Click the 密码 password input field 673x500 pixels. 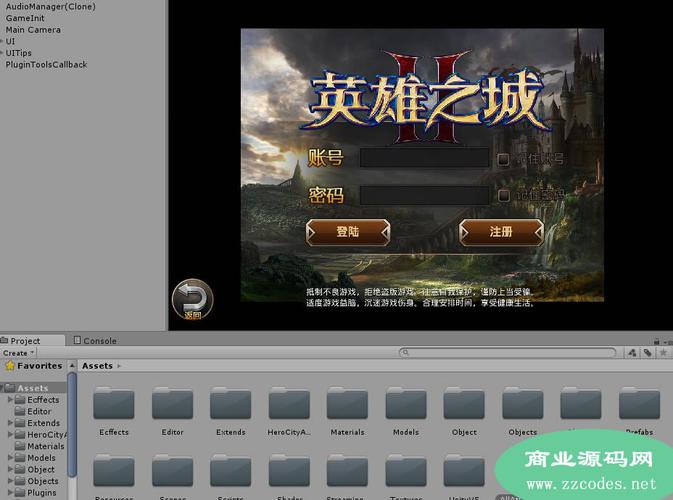[424, 195]
